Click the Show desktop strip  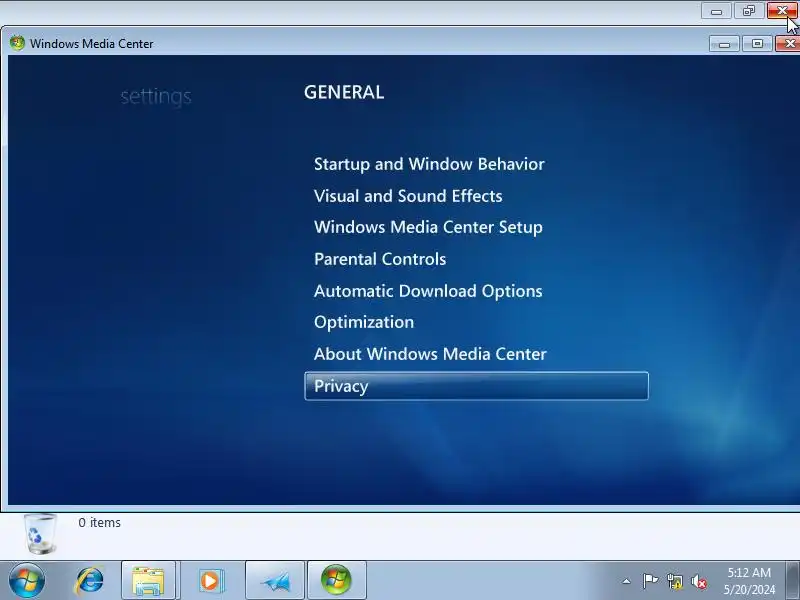(793, 581)
